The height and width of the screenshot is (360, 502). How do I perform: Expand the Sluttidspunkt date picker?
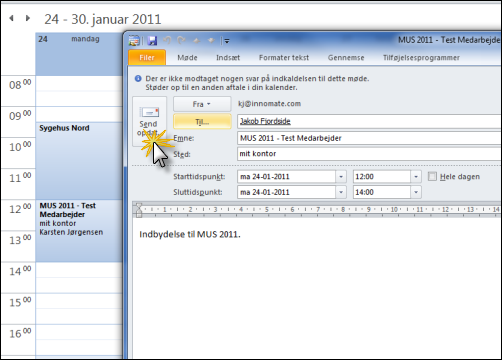(x=341, y=192)
